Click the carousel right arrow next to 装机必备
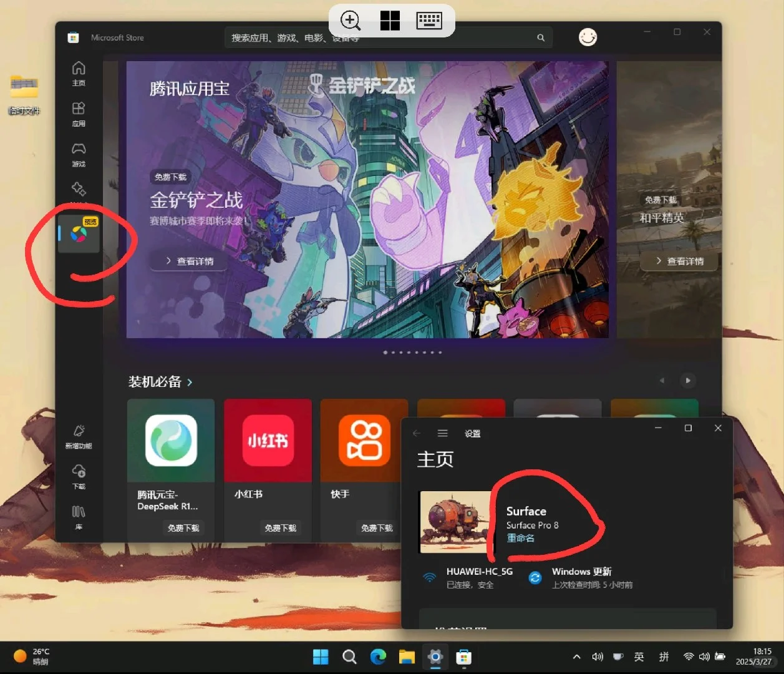784x674 pixels. [x=688, y=380]
